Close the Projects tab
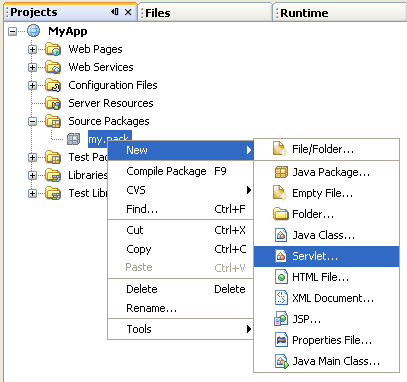The height and width of the screenshot is (382, 407). coord(128,12)
